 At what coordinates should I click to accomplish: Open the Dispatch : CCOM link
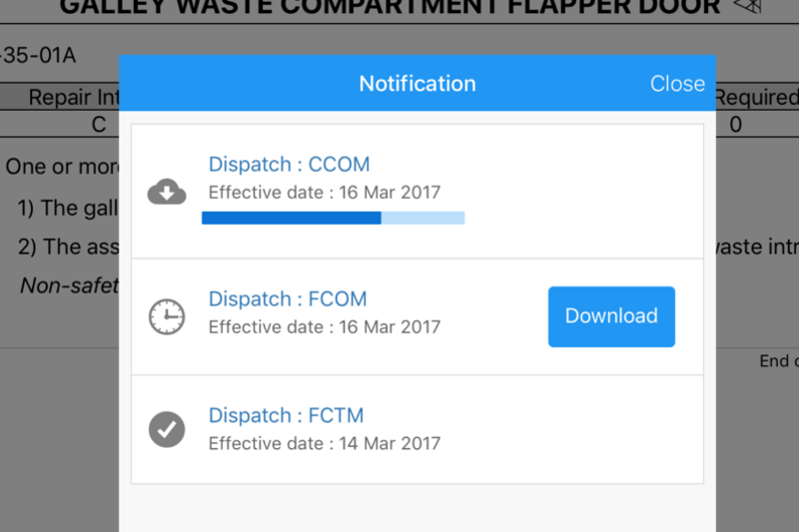pyautogui.click(x=289, y=165)
